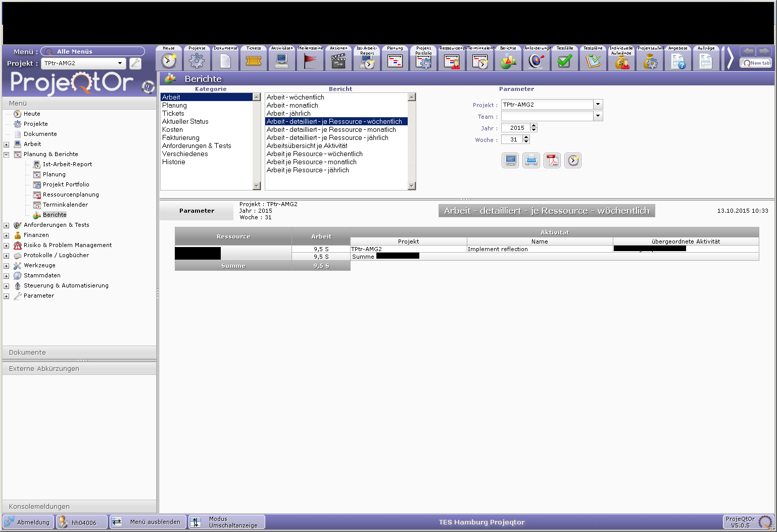Viewport: 777px width, 532px height.
Task: Print the report via printer icon
Action: pos(531,161)
